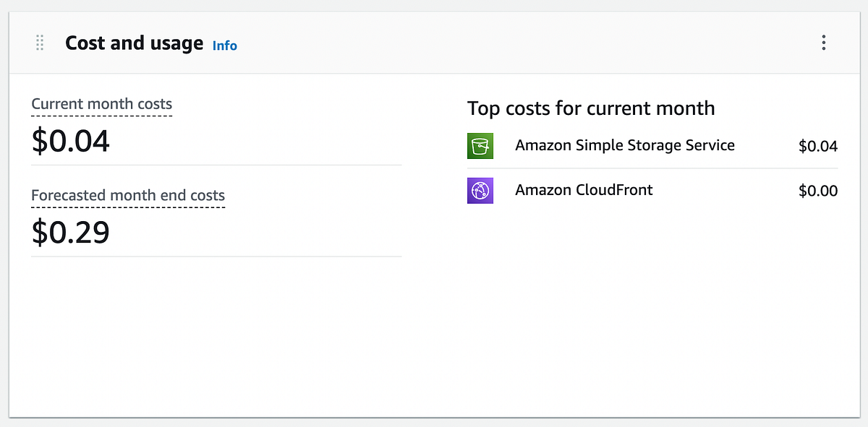Select Amazon CloudFront row text

coord(584,190)
